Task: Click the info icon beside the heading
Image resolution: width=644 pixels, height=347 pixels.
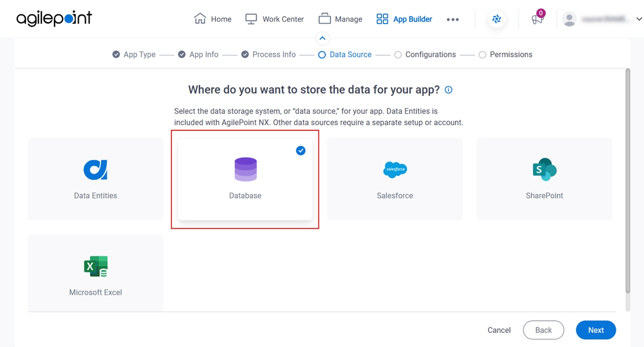Action: [449, 90]
